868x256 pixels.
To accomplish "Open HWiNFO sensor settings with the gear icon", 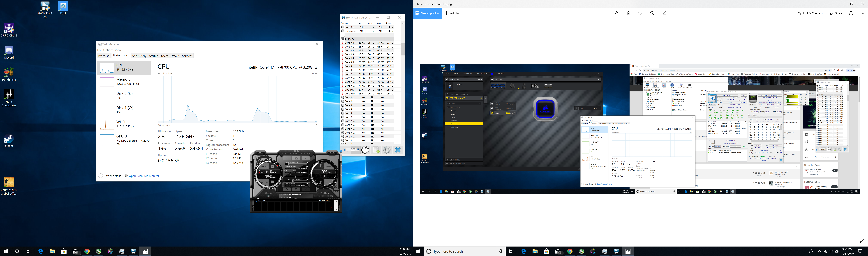I will 387,150.
